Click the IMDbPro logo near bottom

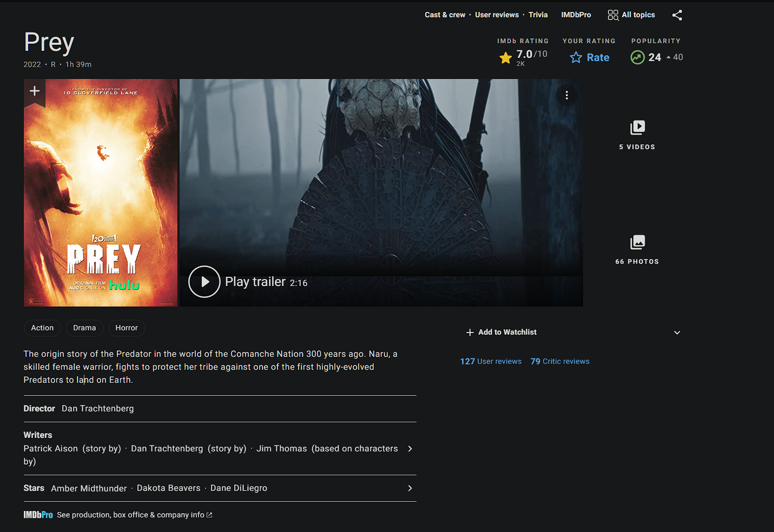[x=38, y=515]
